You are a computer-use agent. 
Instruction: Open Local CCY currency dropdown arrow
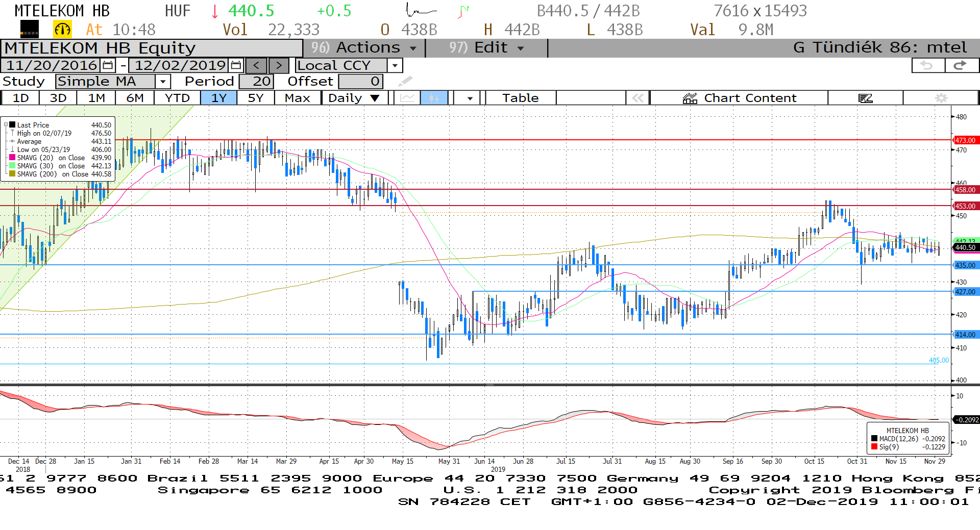point(395,65)
